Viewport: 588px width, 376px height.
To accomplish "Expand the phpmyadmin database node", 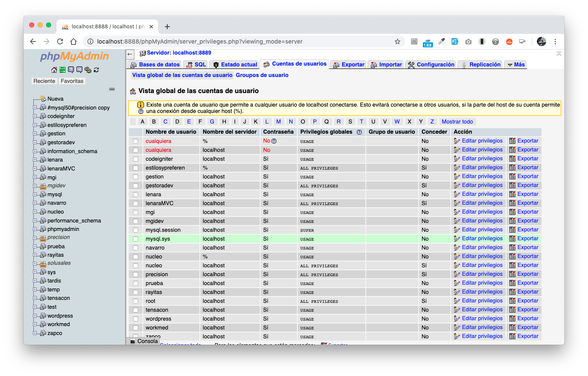I will point(35,229).
